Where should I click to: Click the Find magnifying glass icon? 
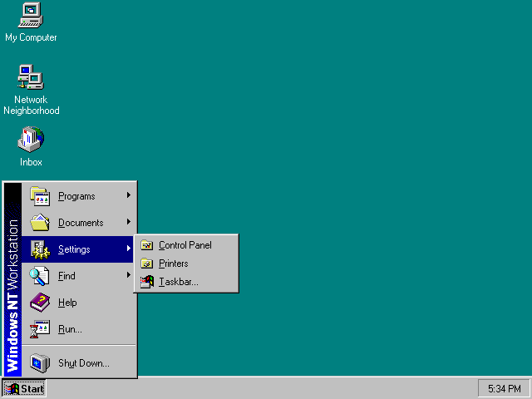(39, 276)
